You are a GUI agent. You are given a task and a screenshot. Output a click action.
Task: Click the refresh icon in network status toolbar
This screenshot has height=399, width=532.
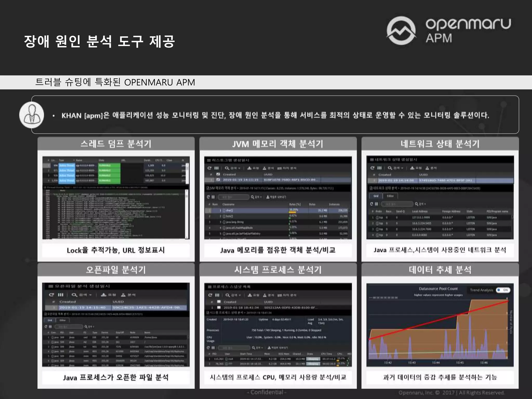372,168
